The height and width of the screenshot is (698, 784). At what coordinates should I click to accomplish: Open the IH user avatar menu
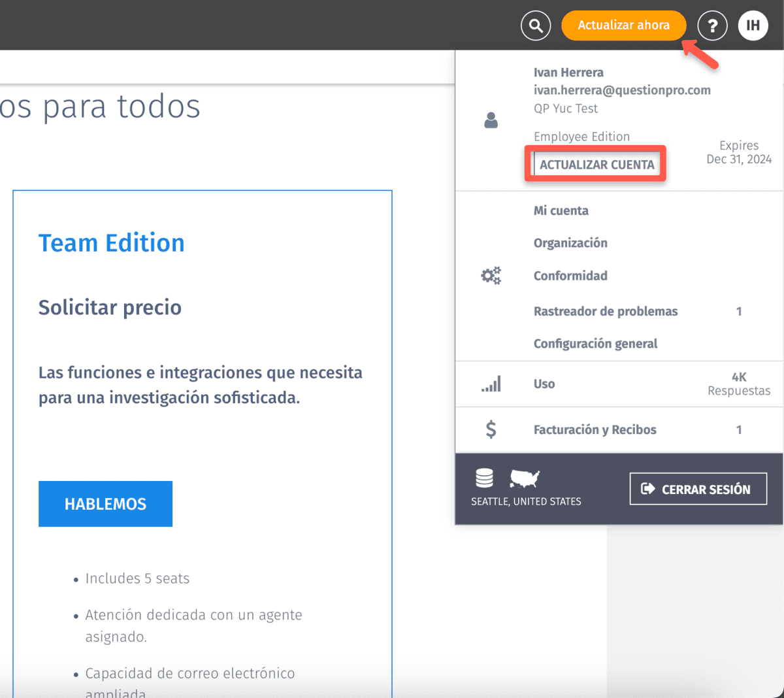click(753, 25)
